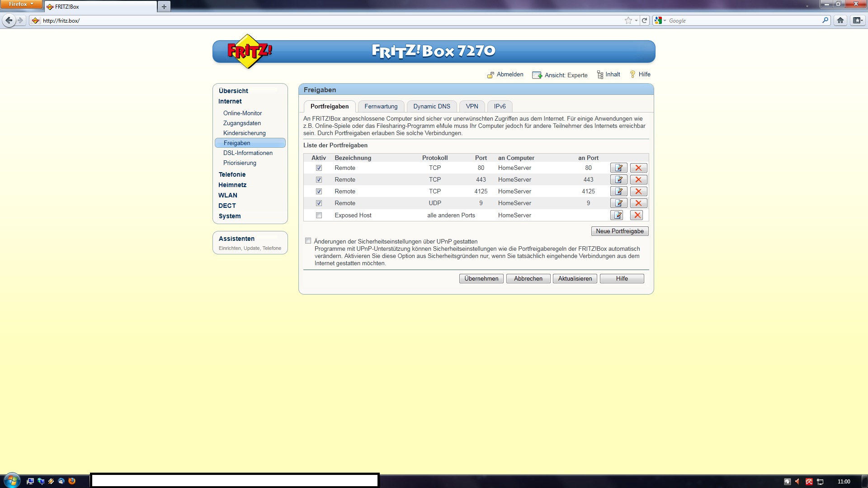
Task: Bookmark this page with the star icon
Action: pos(628,20)
